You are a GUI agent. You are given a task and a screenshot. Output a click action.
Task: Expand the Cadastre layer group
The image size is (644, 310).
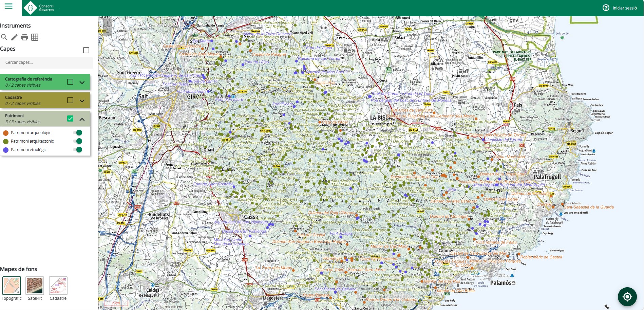[x=82, y=101]
